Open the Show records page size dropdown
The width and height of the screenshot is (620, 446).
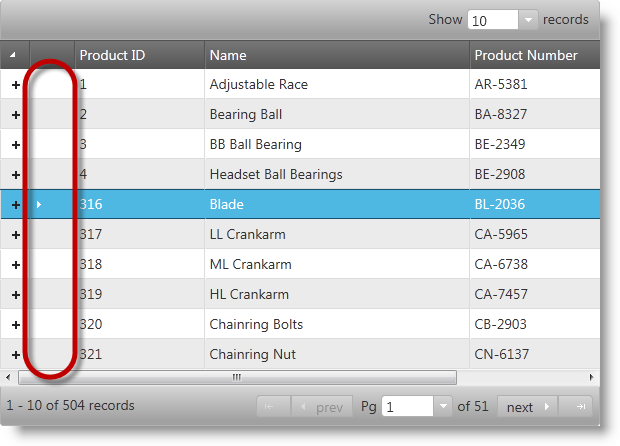point(528,20)
